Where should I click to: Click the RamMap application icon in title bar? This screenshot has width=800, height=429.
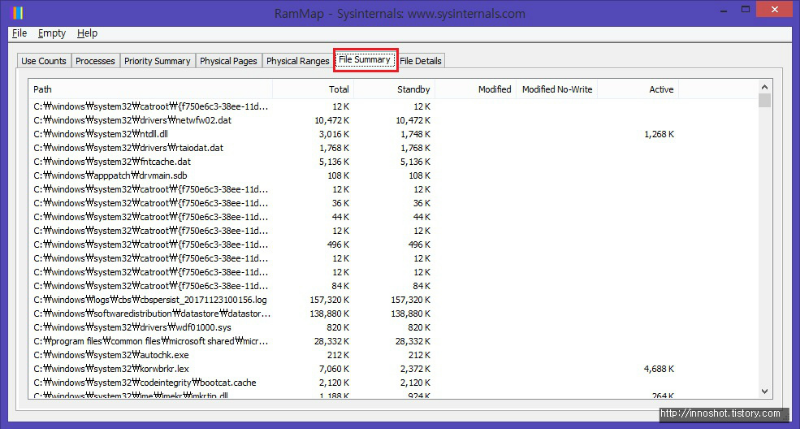coord(17,13)
